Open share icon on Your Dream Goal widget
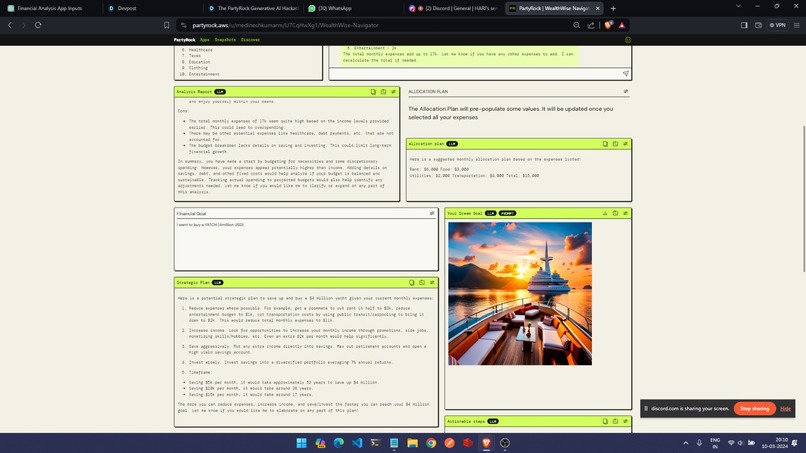 point(615,213)
